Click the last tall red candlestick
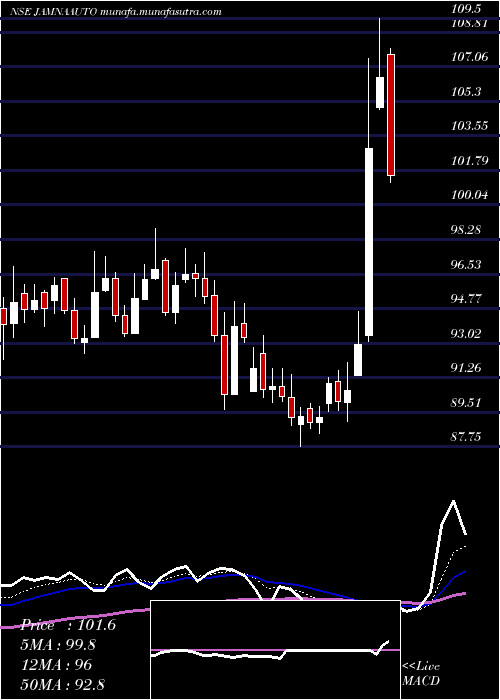 pos(391,115)
